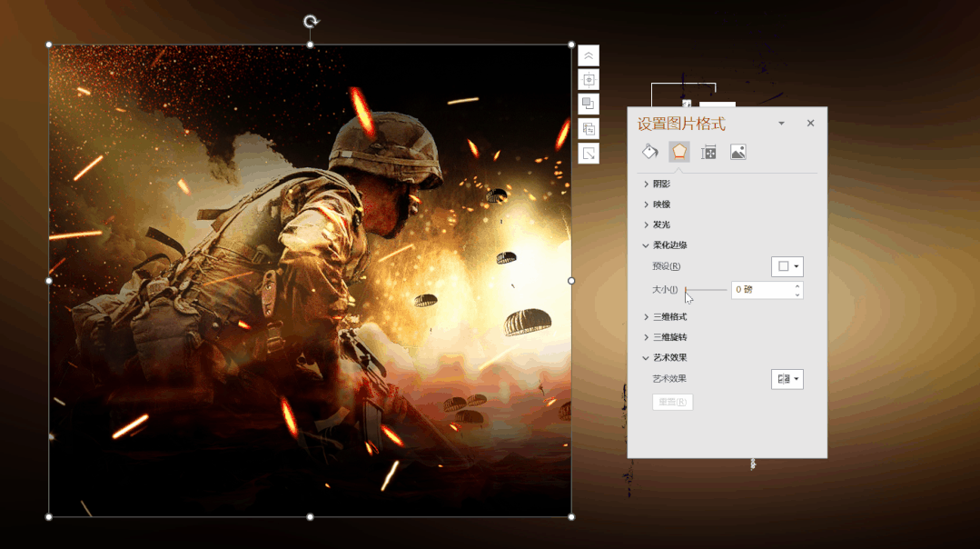Click the center-align icon in the floating toolbar
The width and height of the screenshot is (980, 549).
(589, 80)
